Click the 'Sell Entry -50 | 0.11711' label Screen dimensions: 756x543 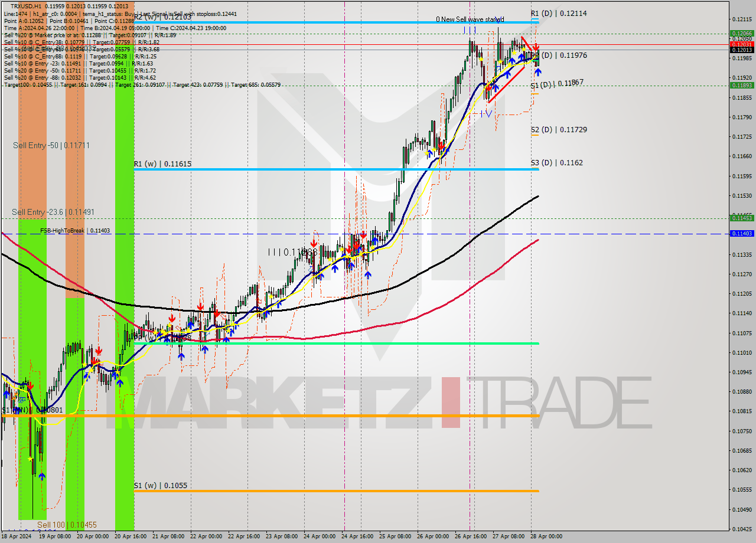[51, 145]
